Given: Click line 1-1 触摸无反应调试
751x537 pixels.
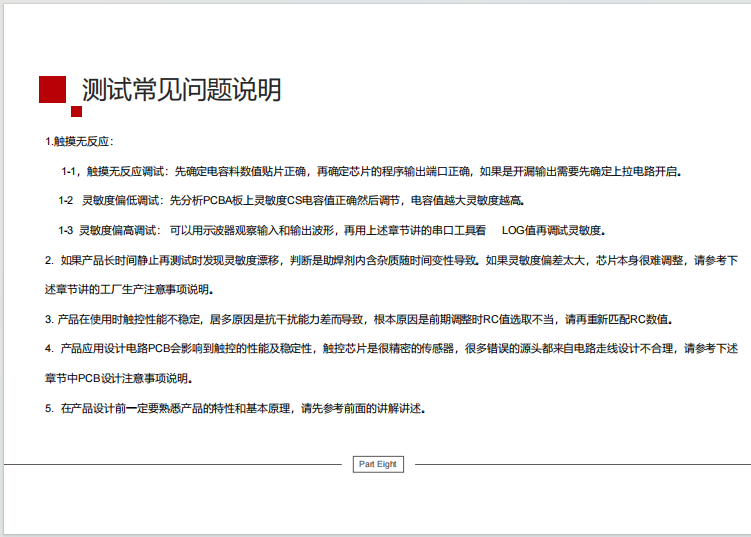Looking at the screenshot, I should pyautogui.click(x=370, y=171).
